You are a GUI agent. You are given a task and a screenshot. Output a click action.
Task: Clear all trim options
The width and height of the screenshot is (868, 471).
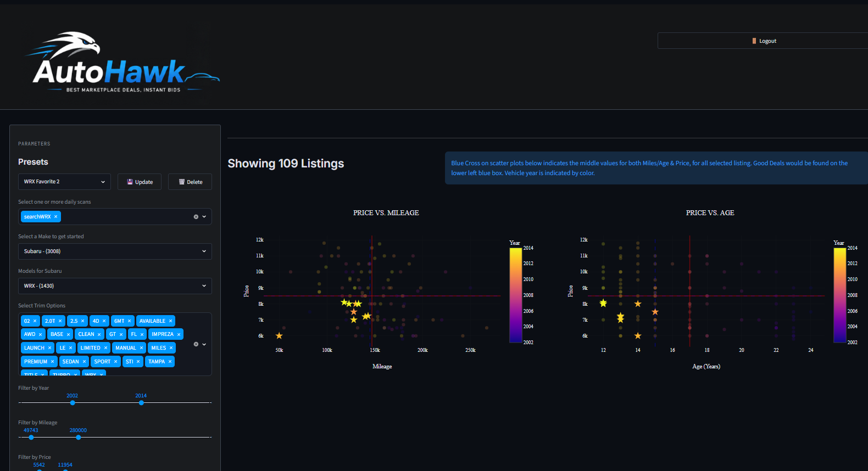tap(196, 344)
